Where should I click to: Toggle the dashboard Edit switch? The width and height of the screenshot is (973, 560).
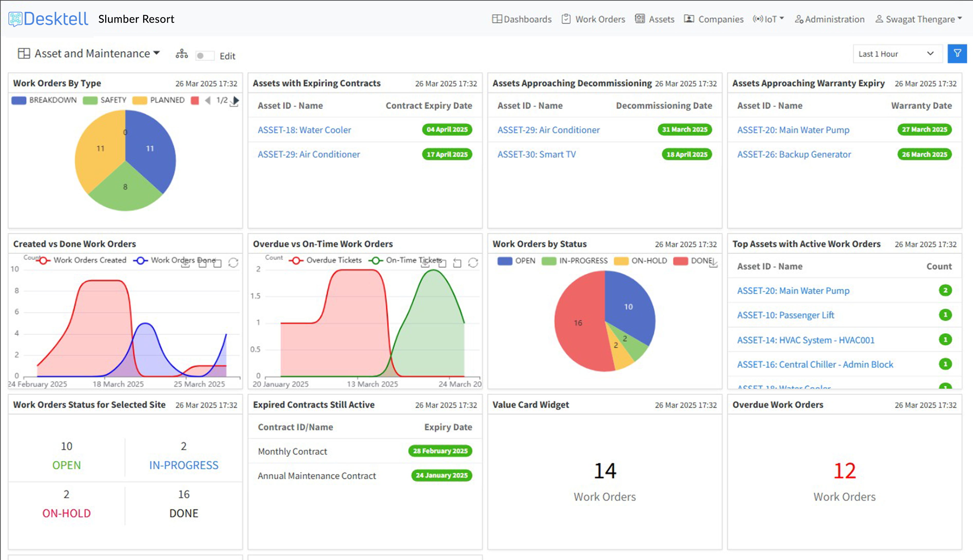tap(204, 56)
